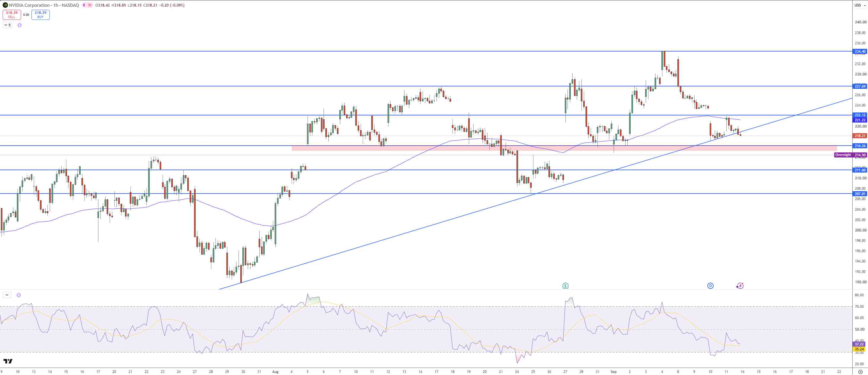Click the pink wavy-lines data status icon
Image resolution: width=868 pixels, height=375 pixels.
tap(90, 5)
